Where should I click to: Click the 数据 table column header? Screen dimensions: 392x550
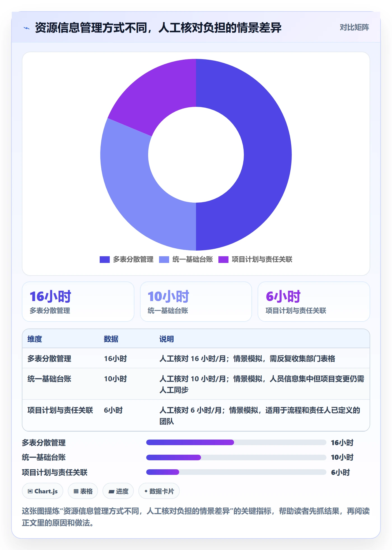click(111, 339)
